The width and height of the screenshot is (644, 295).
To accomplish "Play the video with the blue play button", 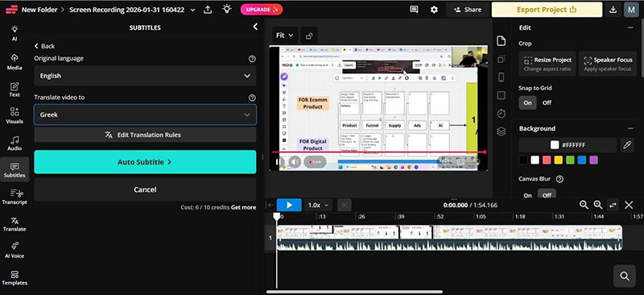I will coord(289,205).
